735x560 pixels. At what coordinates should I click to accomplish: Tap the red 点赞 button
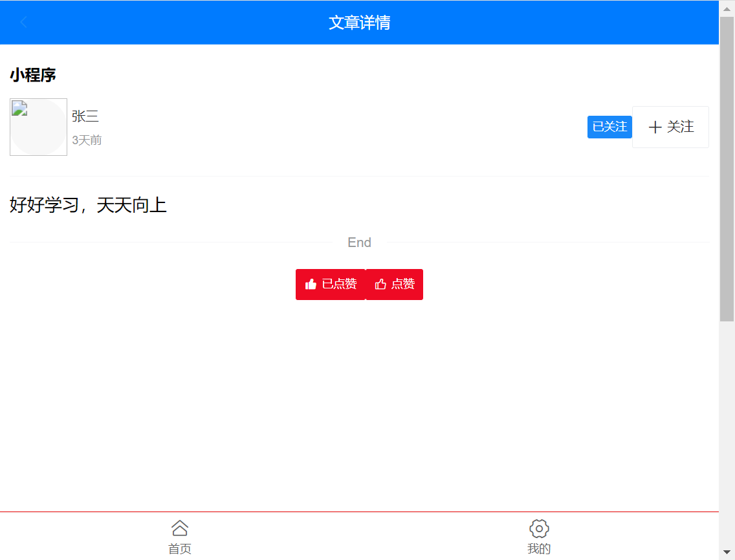pyautogui.click(x=395, y=284)
